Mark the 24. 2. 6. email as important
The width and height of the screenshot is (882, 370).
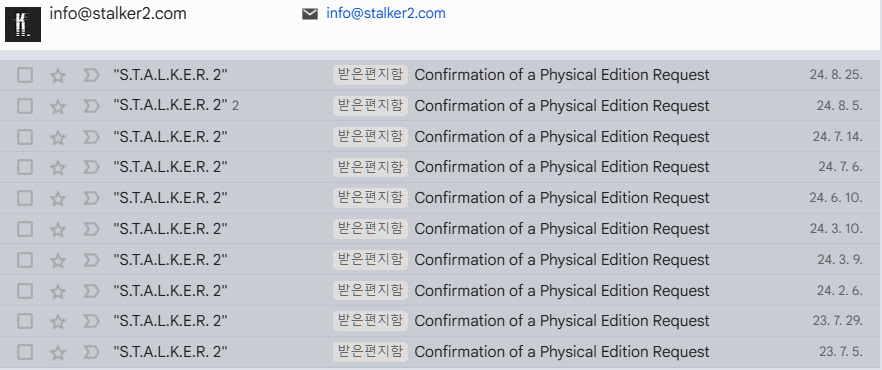[x=91, y=291]
